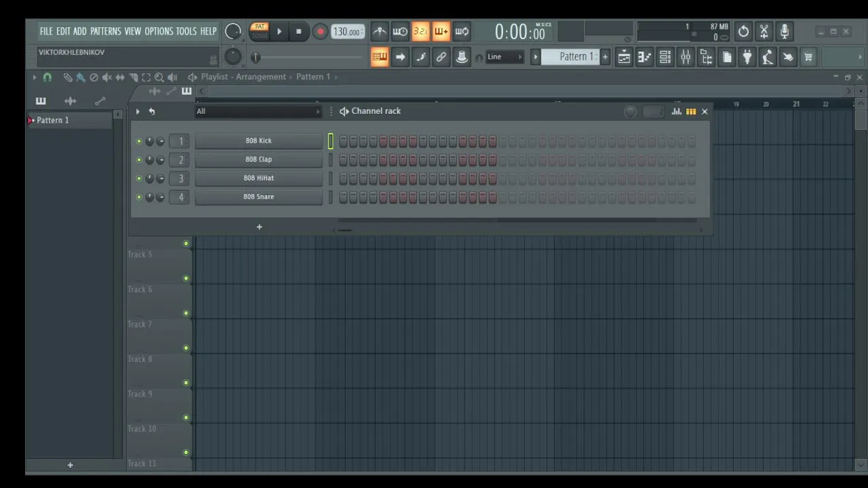Open the plugin picker plug icon
Image resolution: width=868 pixels, height=488 pixels.
(x=747, y=57)
